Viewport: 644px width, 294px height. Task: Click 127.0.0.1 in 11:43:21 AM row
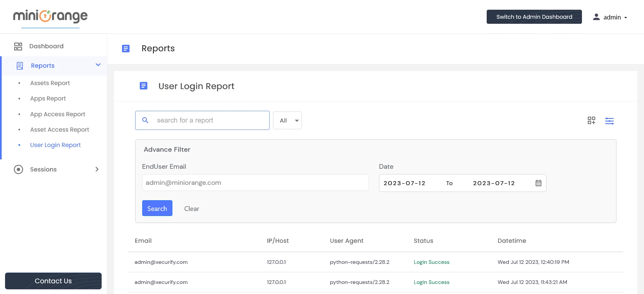276,282
